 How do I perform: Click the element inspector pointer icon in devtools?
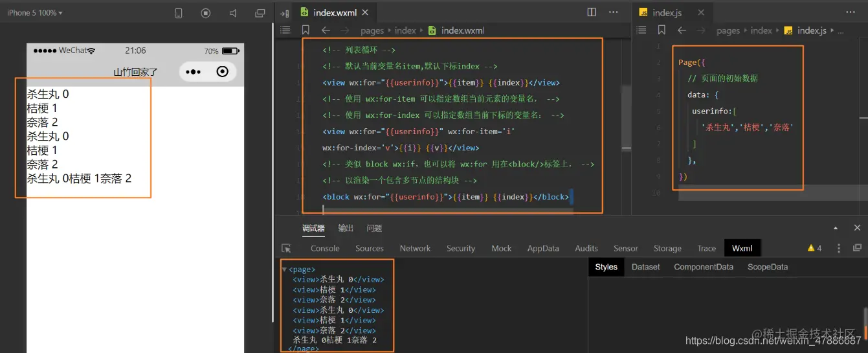pos(286,248)
